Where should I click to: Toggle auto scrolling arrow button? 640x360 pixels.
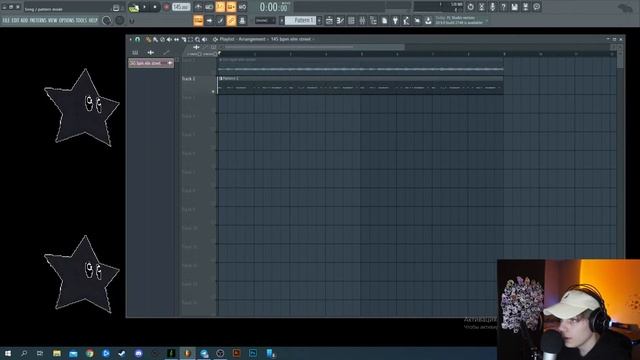click(209, 20)
